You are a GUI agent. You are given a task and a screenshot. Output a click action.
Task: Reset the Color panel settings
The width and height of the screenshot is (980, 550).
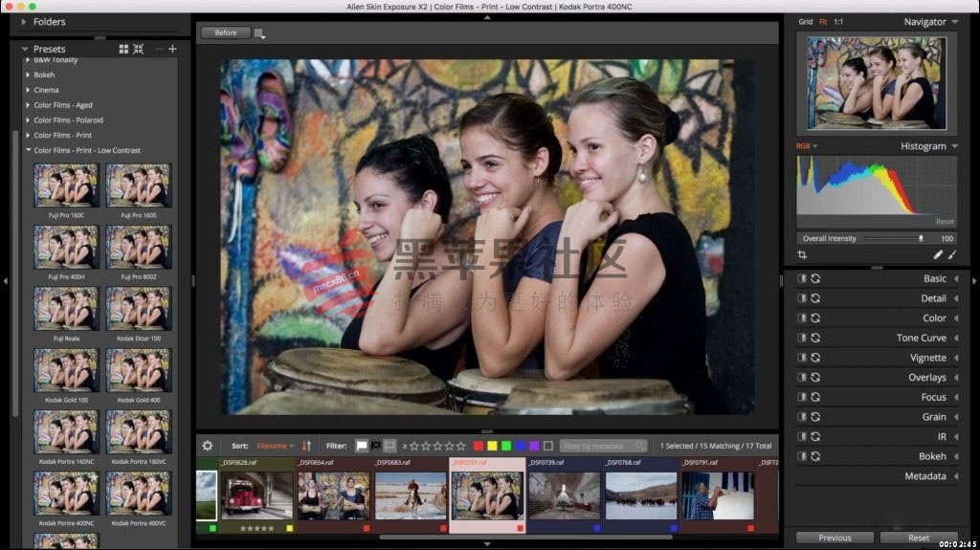pyautogui.click(x=815, y=319)
